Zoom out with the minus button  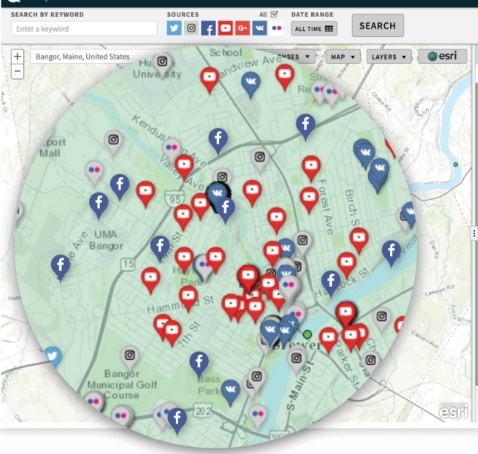[x=18, y=71]
